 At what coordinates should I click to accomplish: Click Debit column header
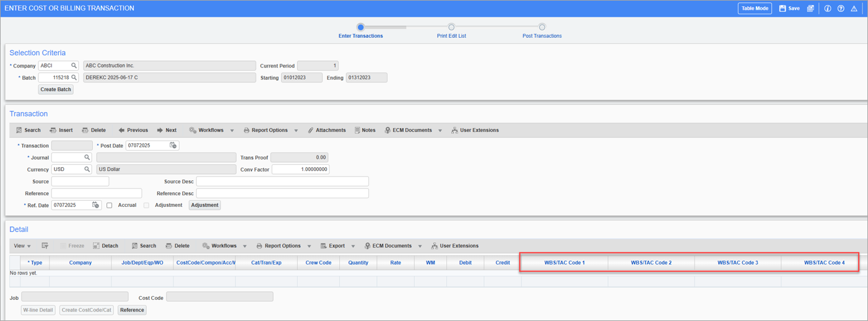point(466,263)
